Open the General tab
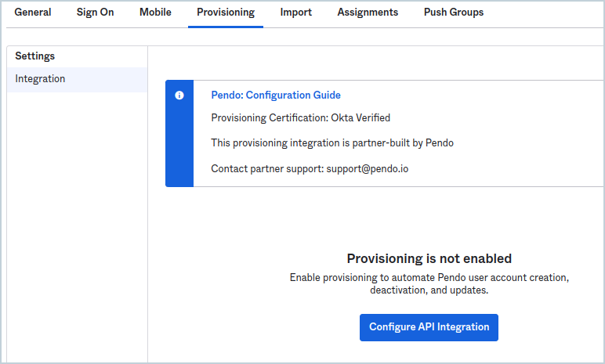605x364 pixels. [33, 13]
